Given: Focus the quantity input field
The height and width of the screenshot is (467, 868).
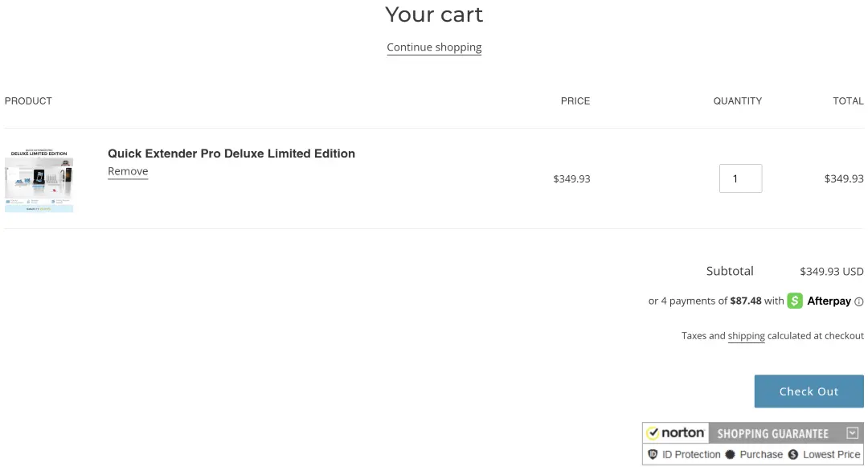Looking at the screenshot, I should click(x=740, y=178).
